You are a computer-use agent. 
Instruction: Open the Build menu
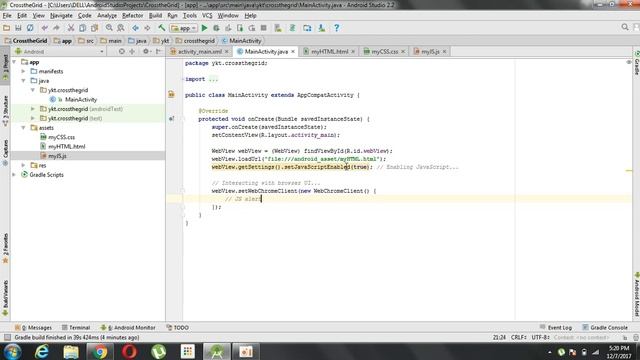click(155, 16)
